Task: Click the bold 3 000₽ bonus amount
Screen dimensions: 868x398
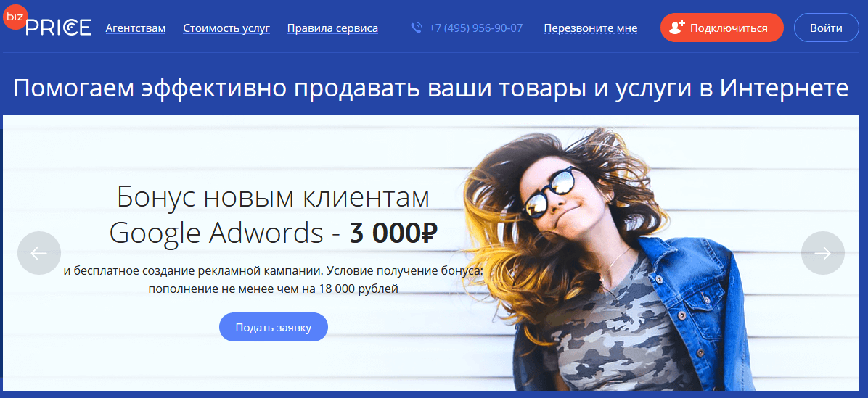Action: coord(394,233)
